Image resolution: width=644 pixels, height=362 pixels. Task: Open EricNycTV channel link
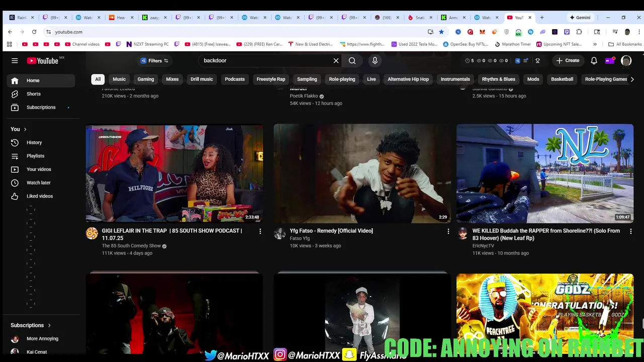(483, 246)
